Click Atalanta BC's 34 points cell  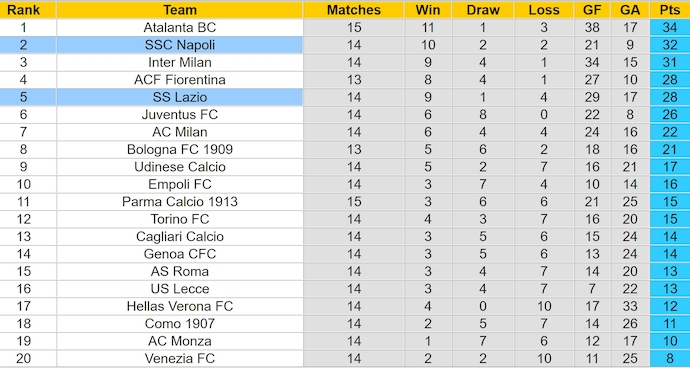670,27
